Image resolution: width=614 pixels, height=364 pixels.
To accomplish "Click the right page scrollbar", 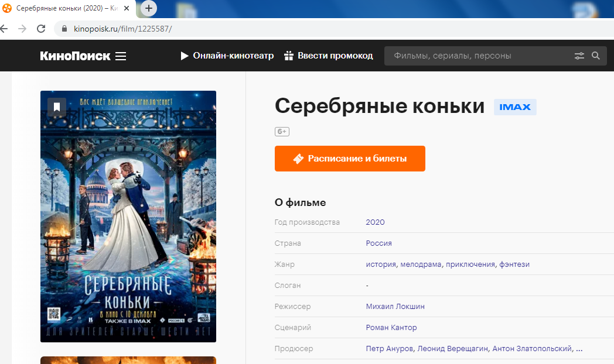I will (611, 176).
